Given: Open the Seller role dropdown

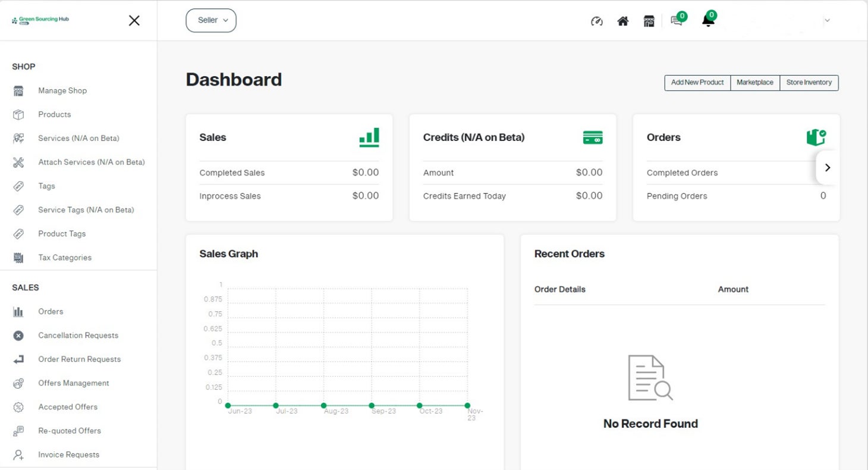Looking at the screenshot, I should pyautogui.click(x=211, y=20).
